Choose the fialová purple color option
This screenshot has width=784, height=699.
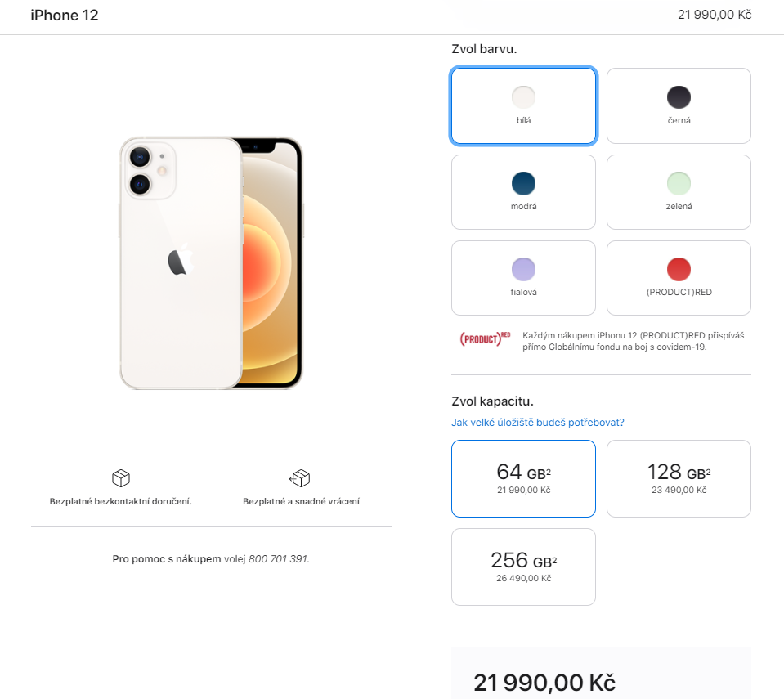pyautogui.click(x=523, y=278)
